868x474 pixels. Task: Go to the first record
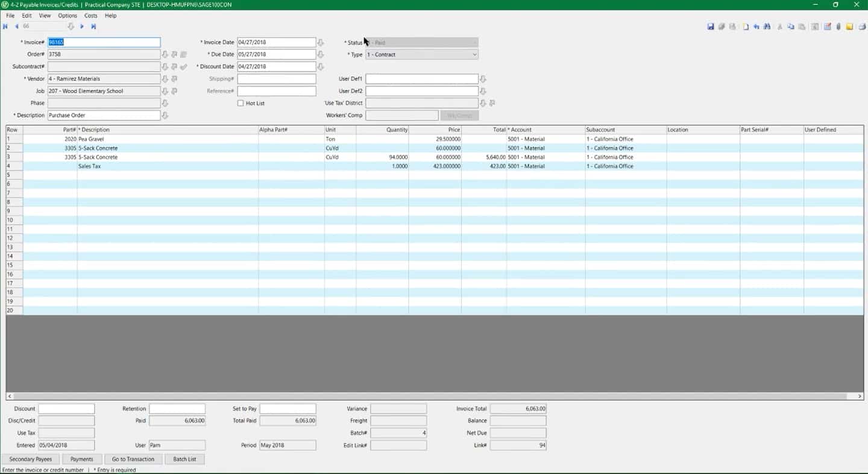[x=5, y=27]
